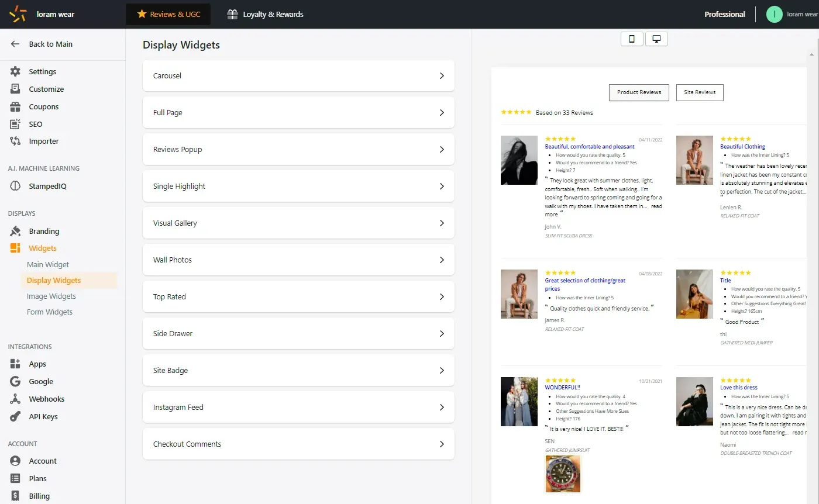The image size is (819, 504).
Task: Expand the Carousel widget row chevron
Action: click(442, 76)
